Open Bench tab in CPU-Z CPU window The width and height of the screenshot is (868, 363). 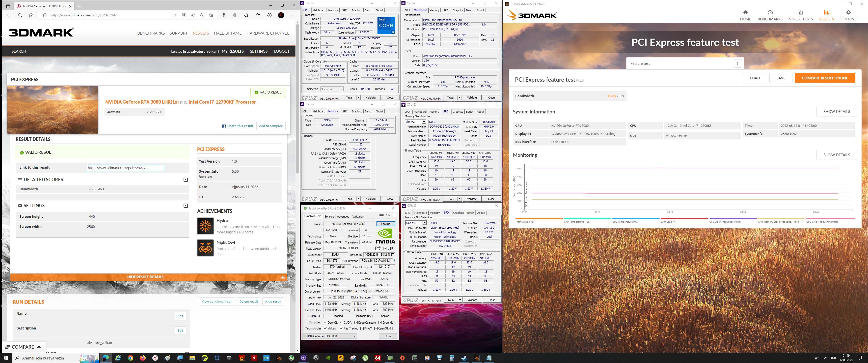pyautogui.click(x=369, y=10)
